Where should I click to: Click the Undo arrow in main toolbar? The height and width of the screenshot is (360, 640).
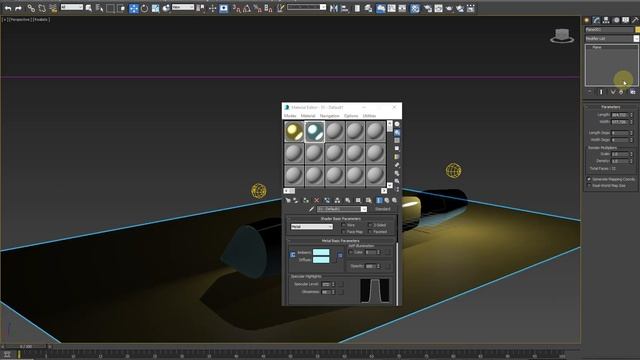click(8, 8)
